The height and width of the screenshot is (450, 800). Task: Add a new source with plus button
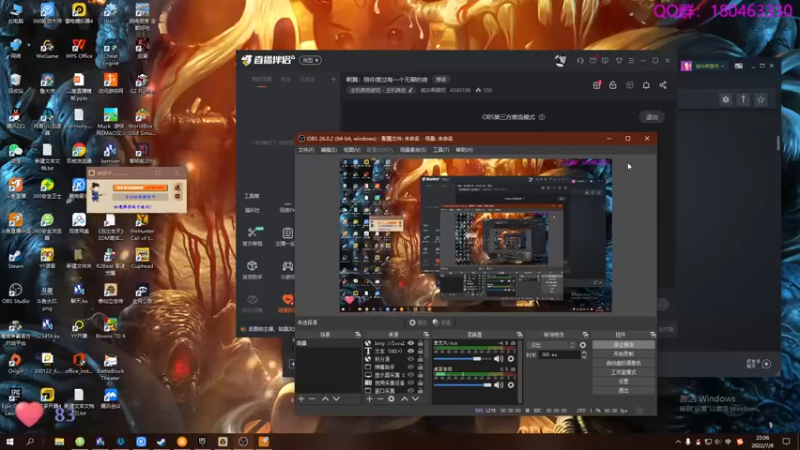click(x=369, y=398)
